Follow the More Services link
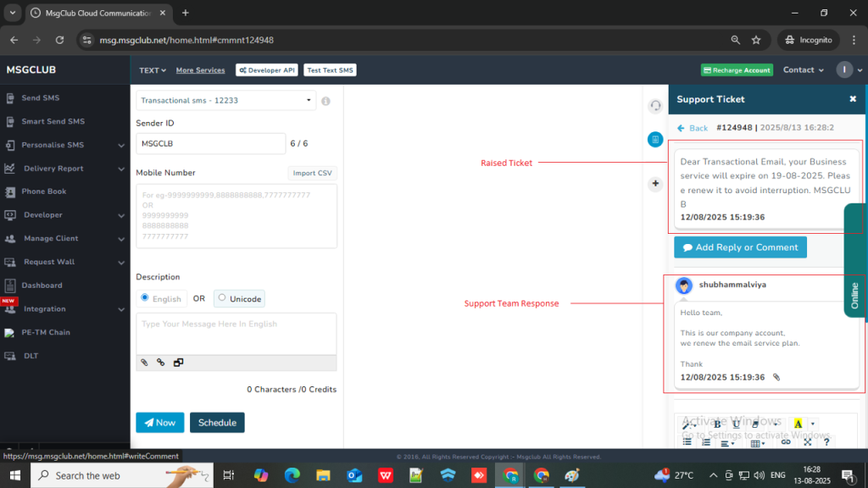The width and height of the screenshot is (868, 488). [200, 70]
